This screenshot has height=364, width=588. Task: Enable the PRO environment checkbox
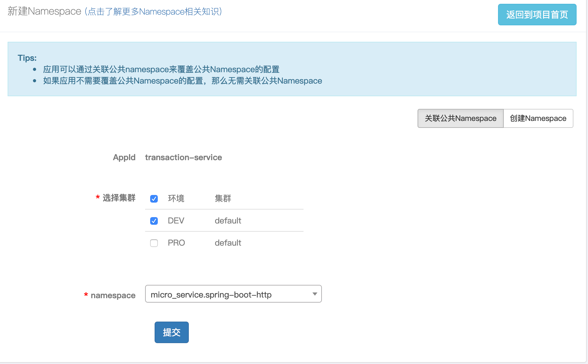pos(154,243)
